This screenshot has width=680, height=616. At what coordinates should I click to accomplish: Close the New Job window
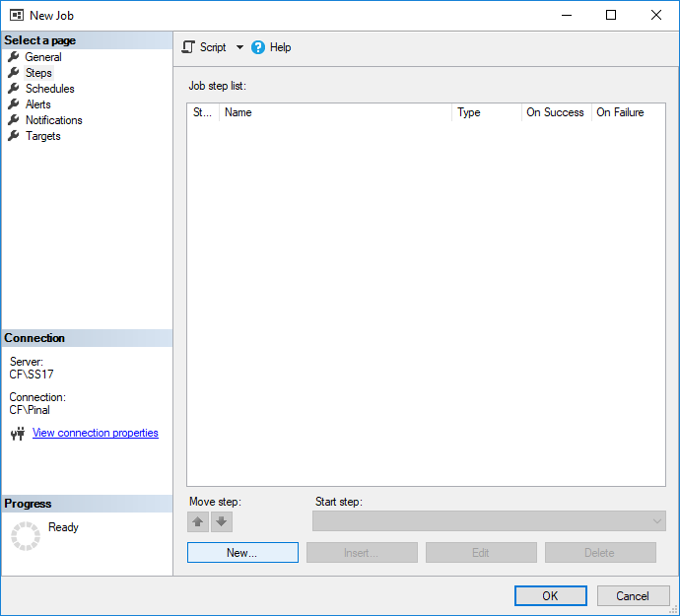click(x=656, y=15)
